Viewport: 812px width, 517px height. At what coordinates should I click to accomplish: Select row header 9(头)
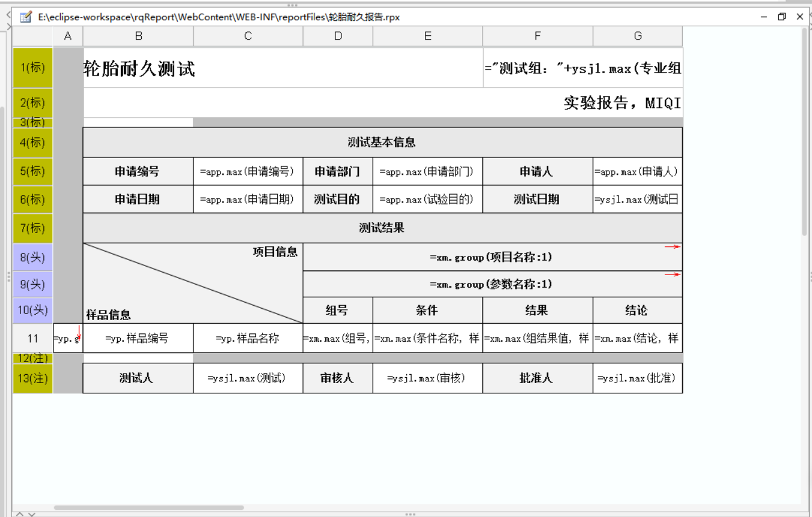point(33,284)
